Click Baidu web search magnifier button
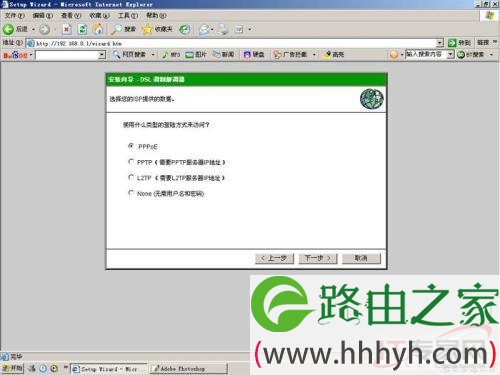Viewport: 500px width, 375px height. point(116,54)
